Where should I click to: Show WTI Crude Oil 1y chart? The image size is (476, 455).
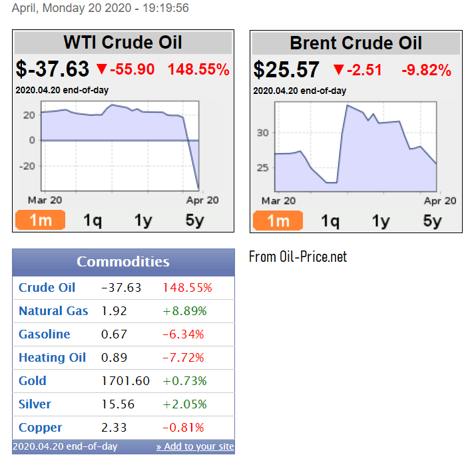143,220
